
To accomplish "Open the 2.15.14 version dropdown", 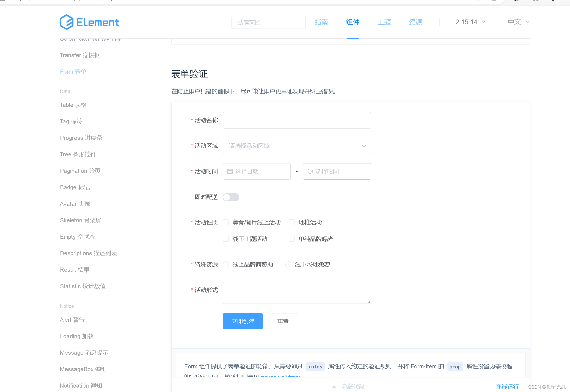I will pyautogui.click(x=470, y=22).
